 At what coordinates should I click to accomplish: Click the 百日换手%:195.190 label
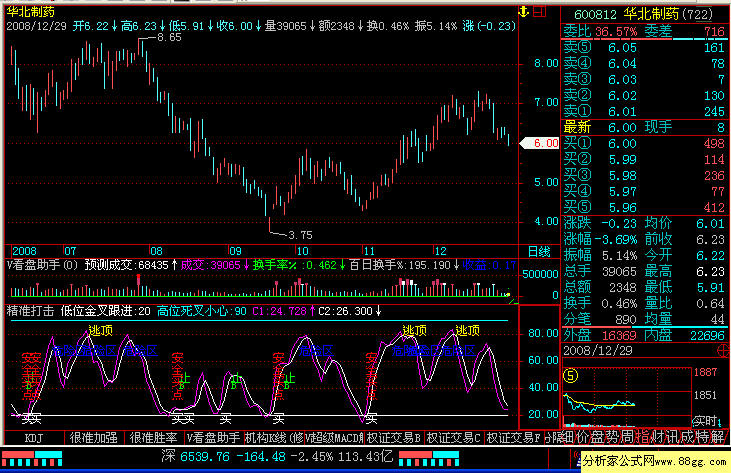click(x=404, y=265)
